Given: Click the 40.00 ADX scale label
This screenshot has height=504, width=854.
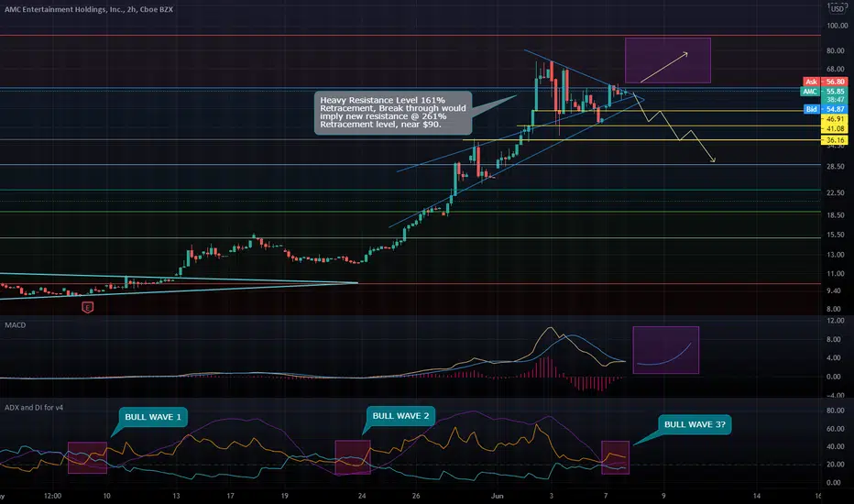Looking at the screenshot, I should 837,447.
